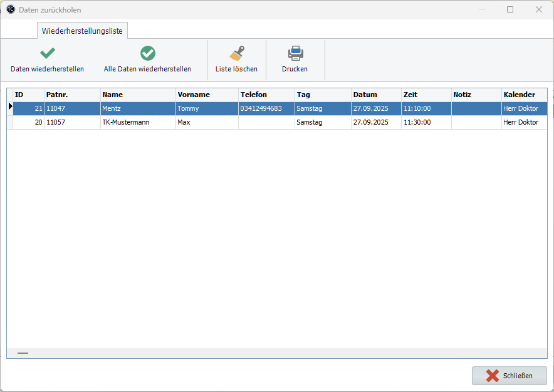Sort by the ID column header

tap(28, 95)
